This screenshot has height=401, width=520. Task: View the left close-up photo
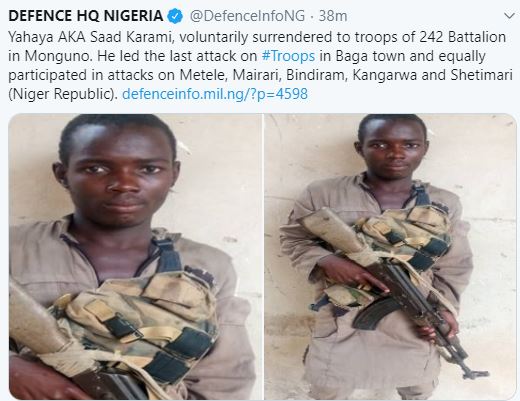(x=135, y=257)
